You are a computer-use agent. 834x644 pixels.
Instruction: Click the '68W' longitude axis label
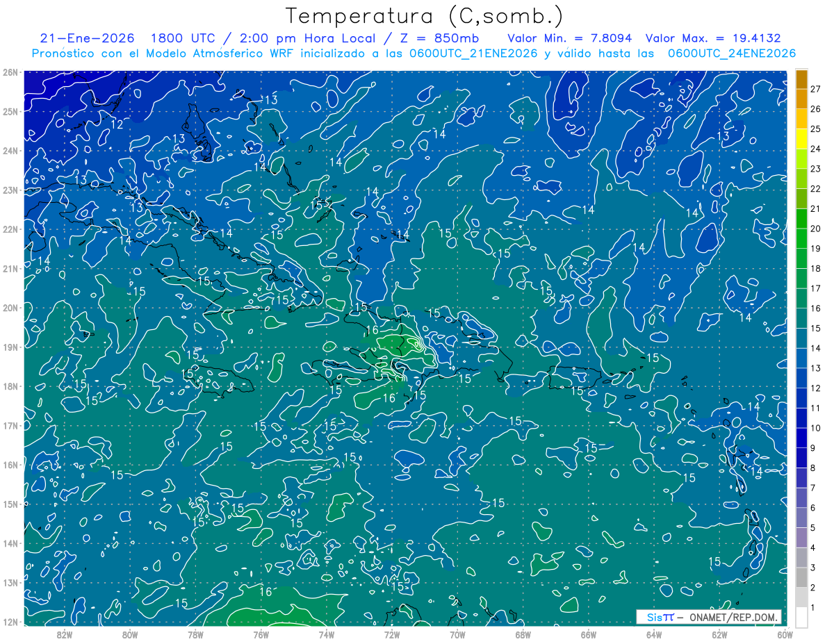[523, 634]
